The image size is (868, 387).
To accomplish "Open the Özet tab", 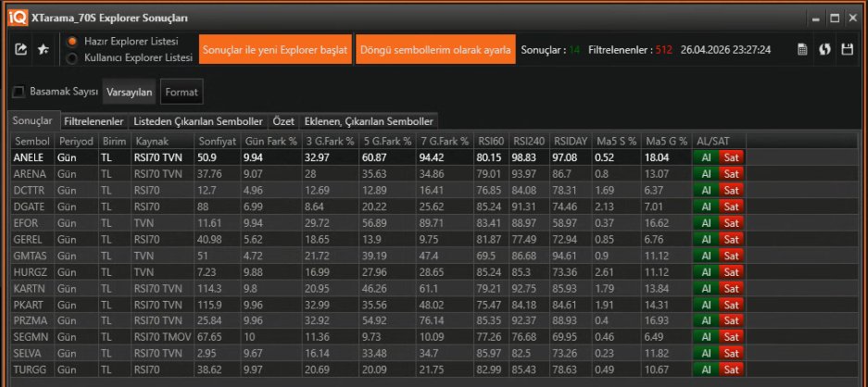I will click(283, 120).
